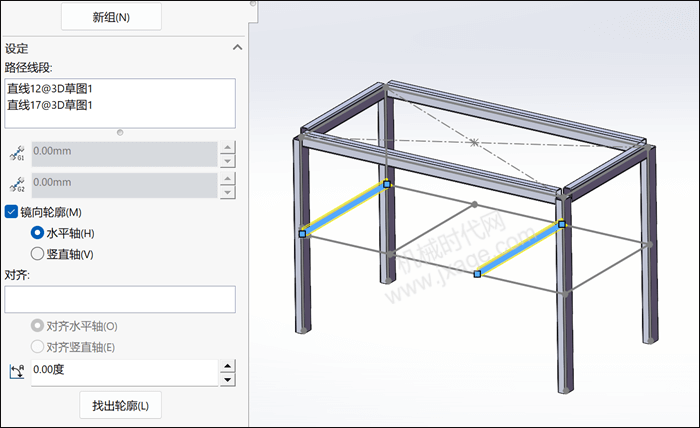This screenshot has width=700, height=428.
Task: Decrease rotation angle with down arrow
Action: tap(228, 379)
